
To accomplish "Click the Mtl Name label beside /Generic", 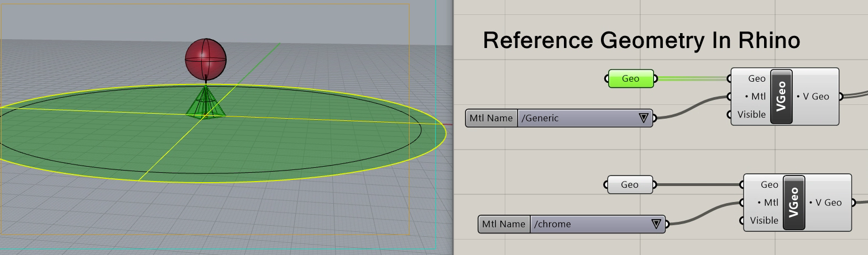I will [x=491, y=118].
